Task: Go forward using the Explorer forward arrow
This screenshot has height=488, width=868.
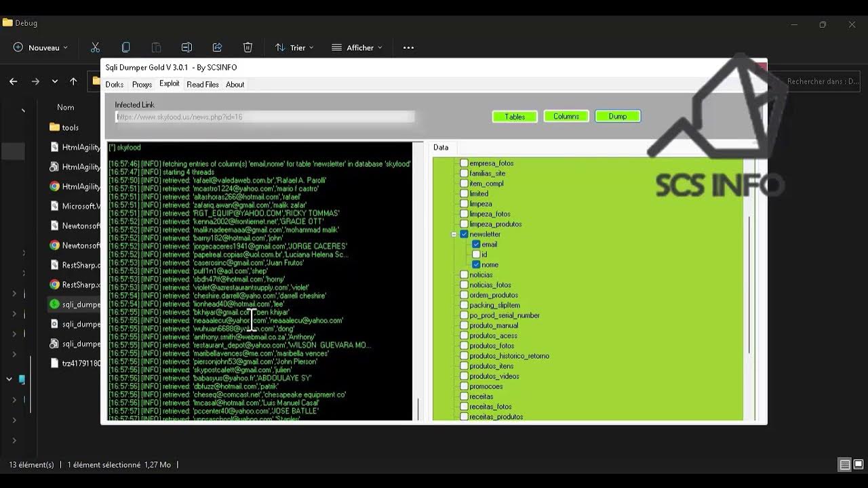Action: click(35, 81)
